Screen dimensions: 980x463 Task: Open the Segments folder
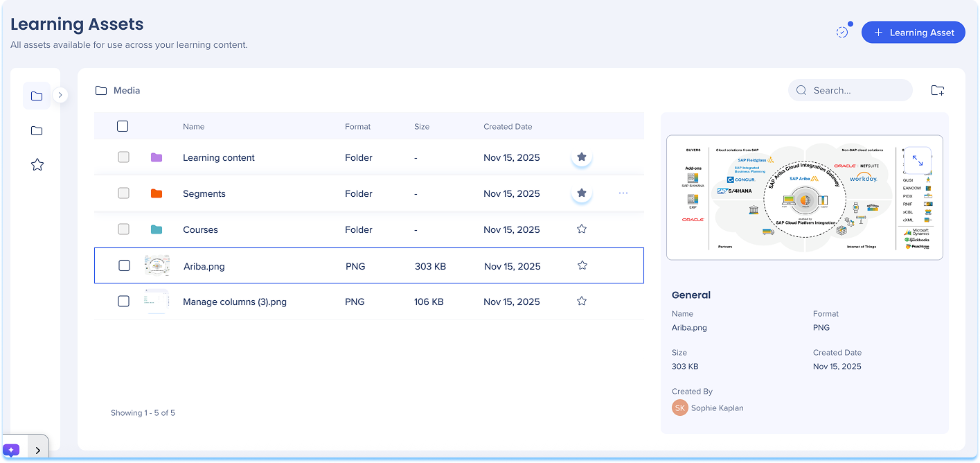(x=204, y=194)
